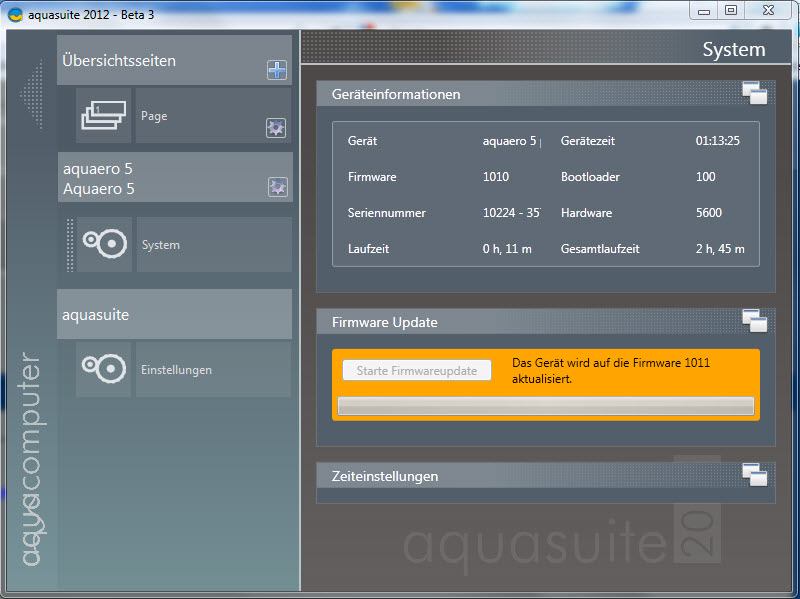Screen dimensions: 800x599
Task: Click the Seriennummer label
Action: pos(387,213)
